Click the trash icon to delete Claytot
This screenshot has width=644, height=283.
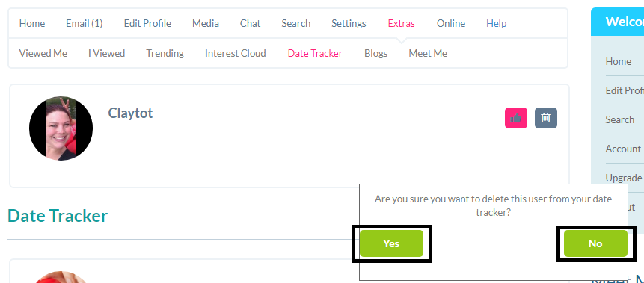click(545, 118)
